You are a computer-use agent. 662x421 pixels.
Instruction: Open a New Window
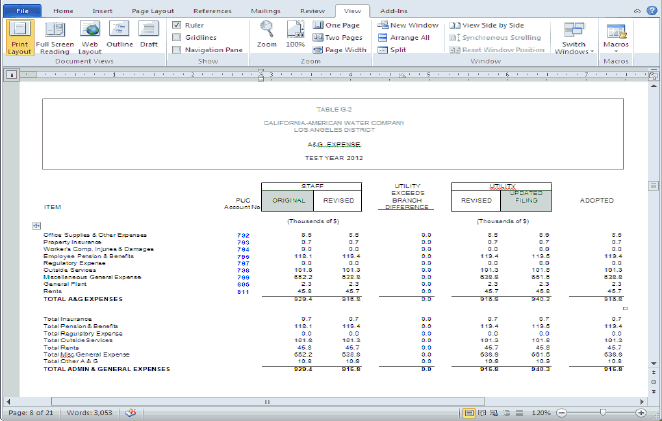click(x=408, y=24)
